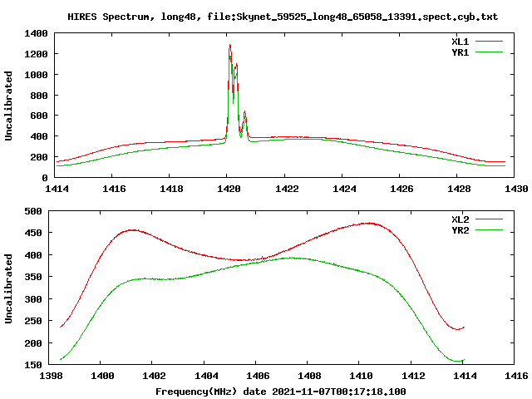Screen dimensions: 532x399
Task: Click y-axis tick 500 on XL2 plot
Action: click(33, 211)
